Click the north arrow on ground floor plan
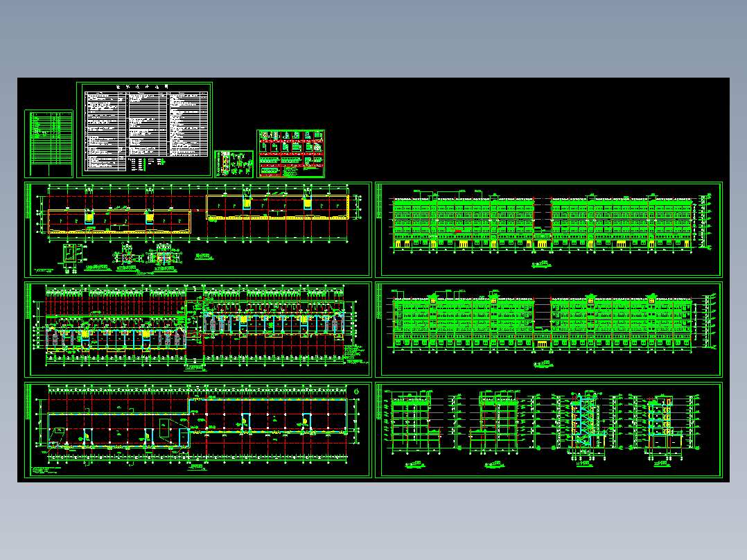 356,392
